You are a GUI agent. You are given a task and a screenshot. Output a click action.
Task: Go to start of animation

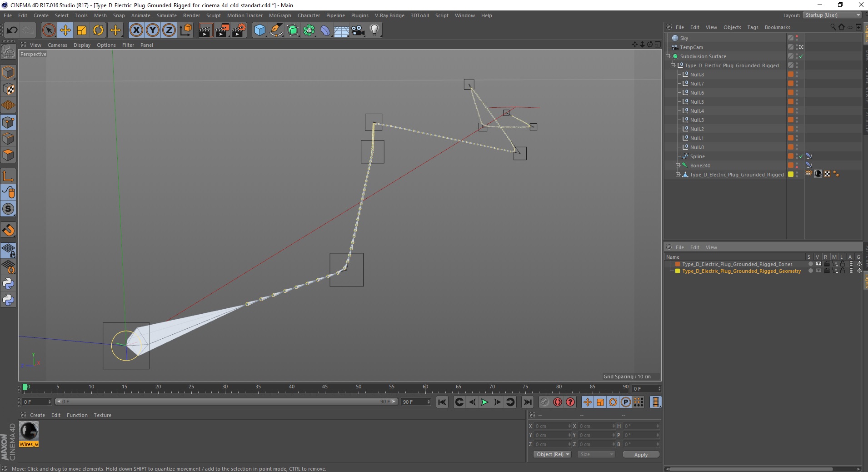coord(442,402)
